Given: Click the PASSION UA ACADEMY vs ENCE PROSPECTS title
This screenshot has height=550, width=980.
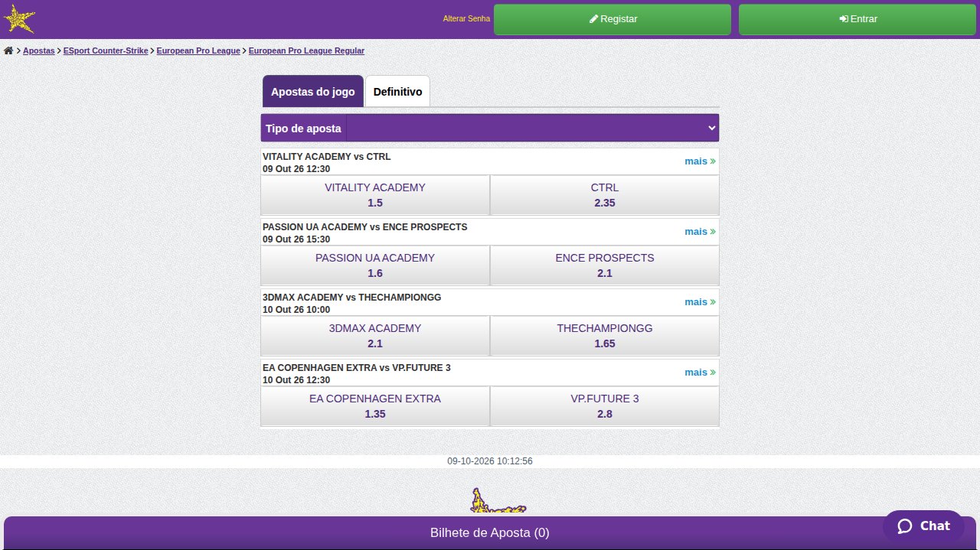Looking at the screenshot, I should 364,227.
